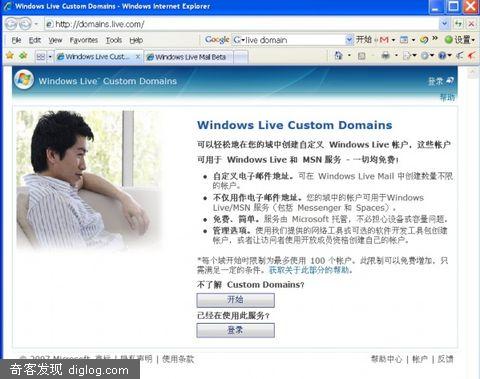Open the Edit menu

[35, 40]
